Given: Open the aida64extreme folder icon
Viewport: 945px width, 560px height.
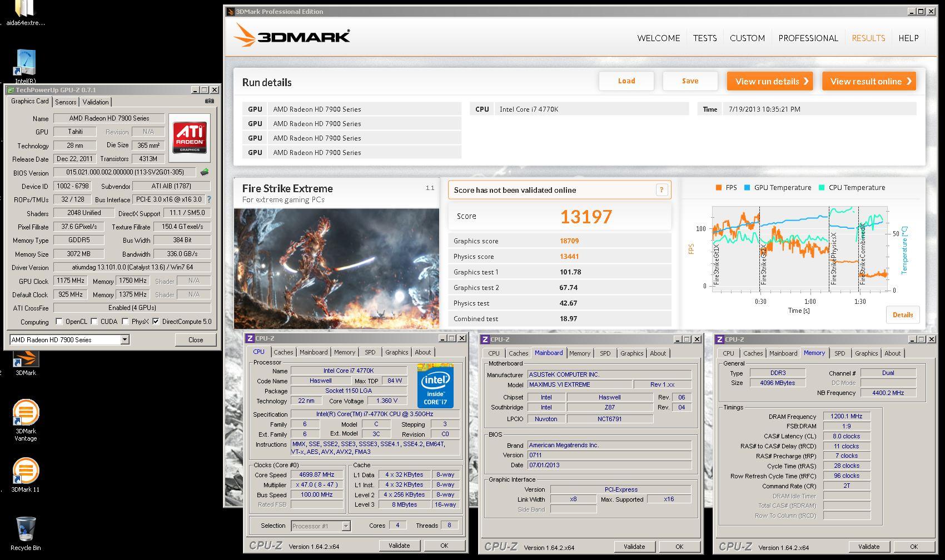Looking at the screenshot, I should point(26,12).
